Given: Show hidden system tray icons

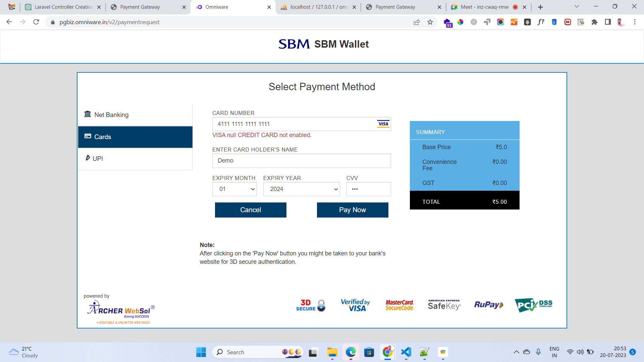Looking at the screenshot, I should 517,352.
